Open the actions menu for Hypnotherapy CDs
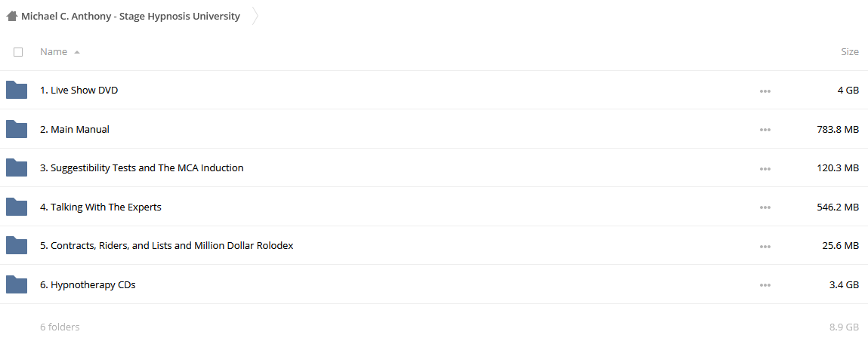This screenshot has height=341, width=868. pyautogui.click(x=765, y=285)
